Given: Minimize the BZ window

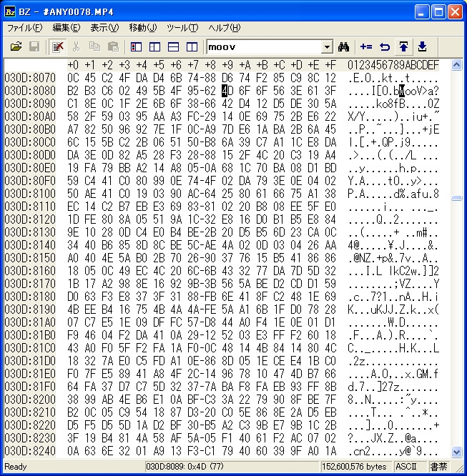Looking at the screenshot, I should coord(421,12).
